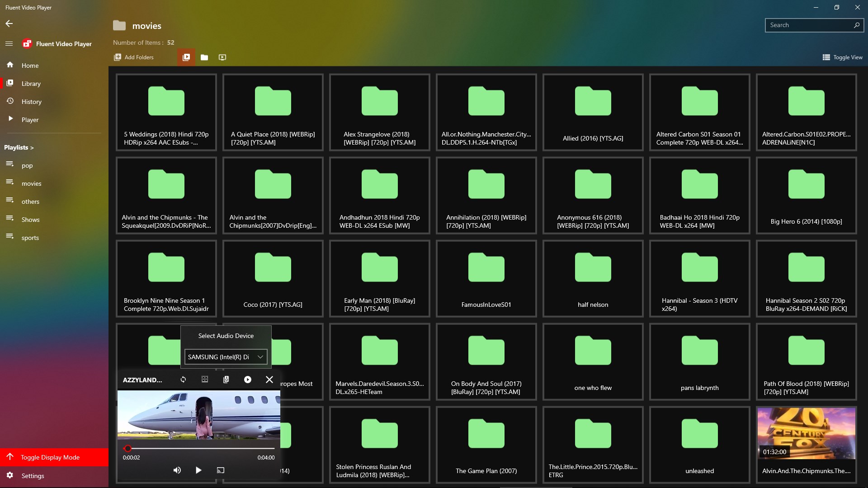The width and height of the screenshot is (868, 488).
Task: Open Settings from bottom left menu
Action: 33,475
